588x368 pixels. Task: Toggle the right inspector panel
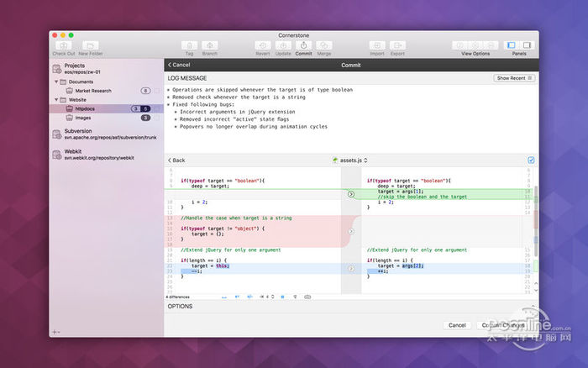[527, 45]
